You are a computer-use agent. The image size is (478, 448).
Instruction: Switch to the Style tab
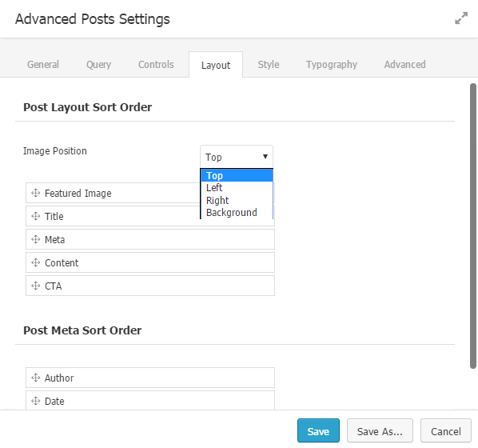click(269, 64)
